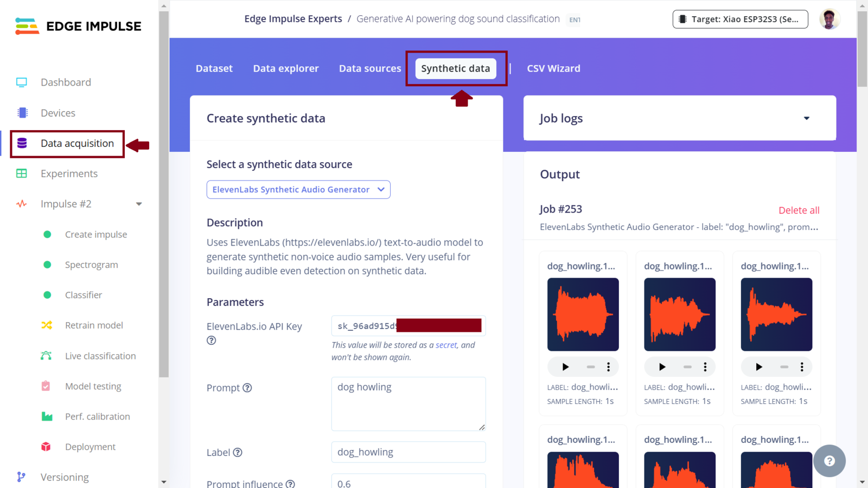This screenshot has width=868, height=488.
Task: Click the API Key help icon
Action: click(x=212, y=341)
